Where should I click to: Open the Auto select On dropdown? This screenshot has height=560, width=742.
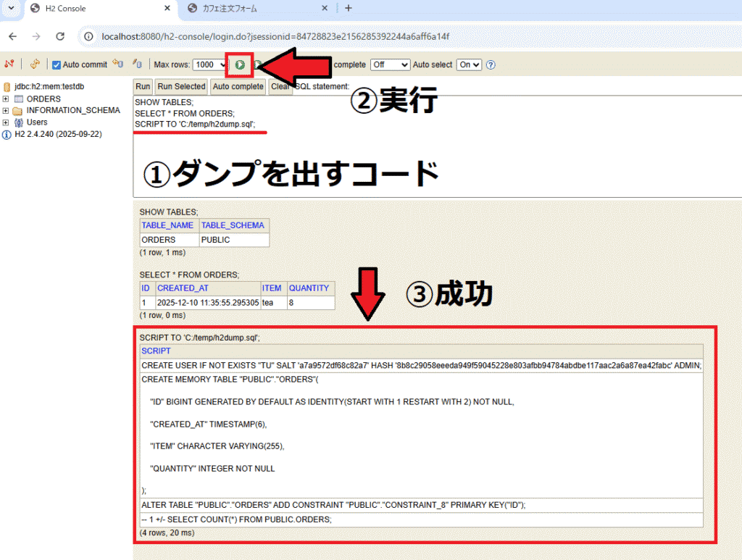[468, 64]
